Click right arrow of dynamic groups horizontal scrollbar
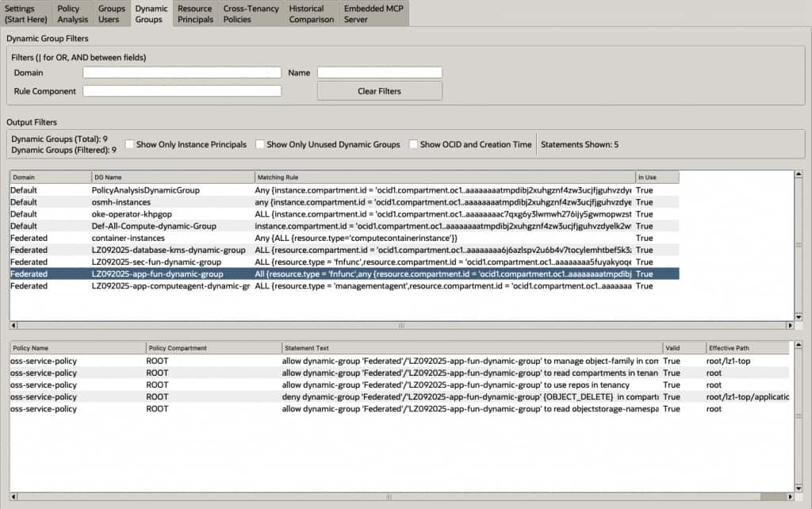Image resolution: width=812 pixels, height=509 pixels. pyautogui.click(x=790, y=326)
